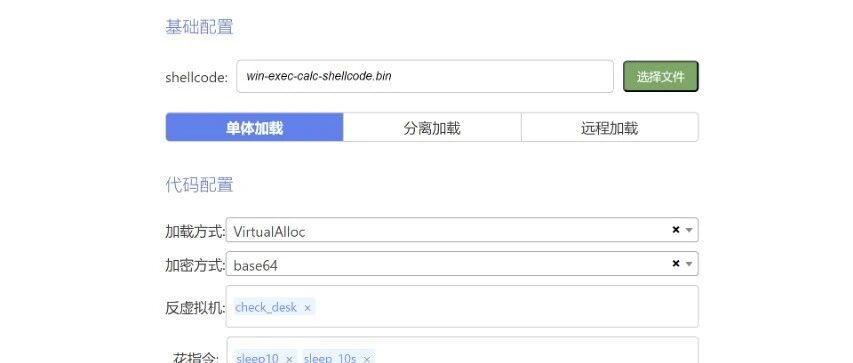Switch to the 单体加载 tab
853x363 pixels.
point(255,127)
